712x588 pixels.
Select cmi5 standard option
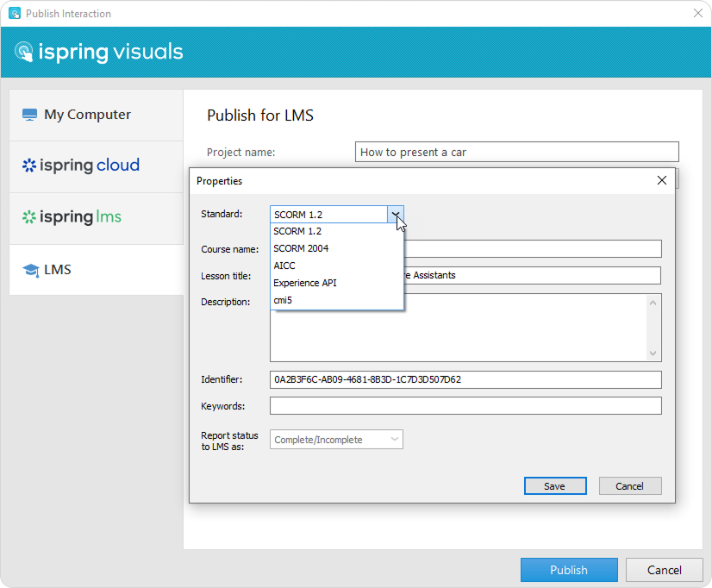(x=284, y=300)
